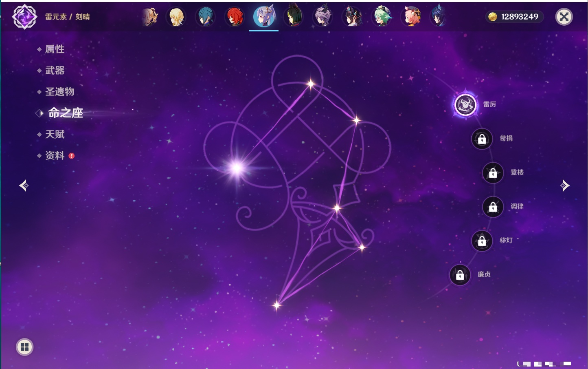Select the highlighted Keqing portrait
Screen dimensions: 588x369
click(x=264, y=16)
